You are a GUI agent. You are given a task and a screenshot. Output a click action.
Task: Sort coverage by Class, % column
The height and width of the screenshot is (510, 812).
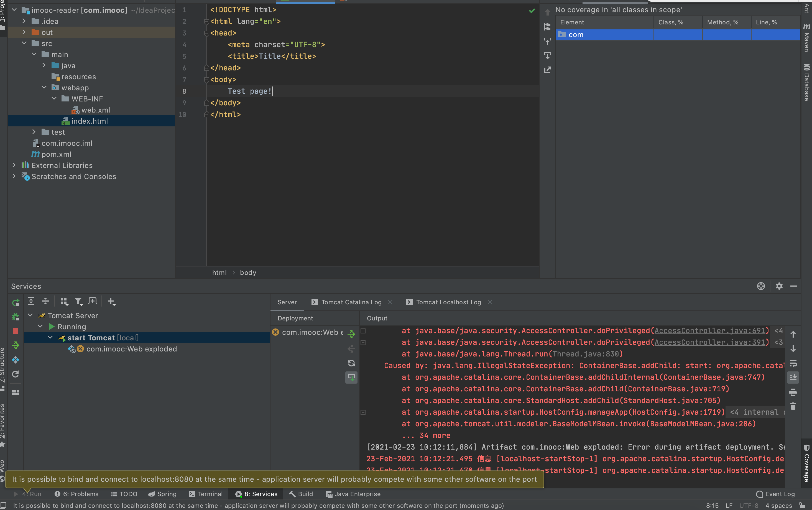(x=678, y=22)
